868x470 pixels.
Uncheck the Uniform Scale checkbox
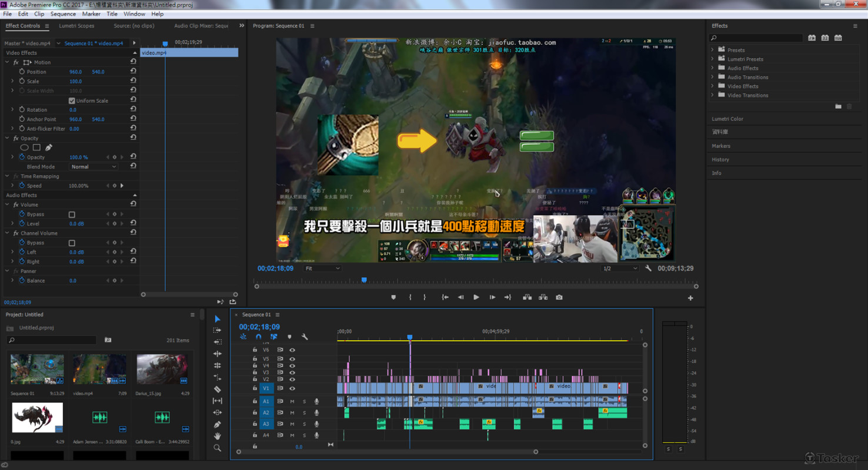click(72, 100)
